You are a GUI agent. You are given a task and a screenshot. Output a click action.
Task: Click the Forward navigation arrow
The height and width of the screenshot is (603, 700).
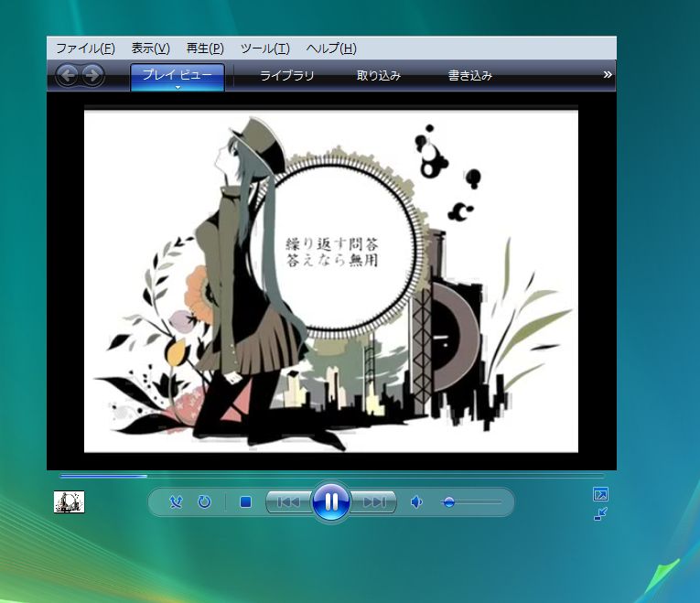[x=92, y=75]
